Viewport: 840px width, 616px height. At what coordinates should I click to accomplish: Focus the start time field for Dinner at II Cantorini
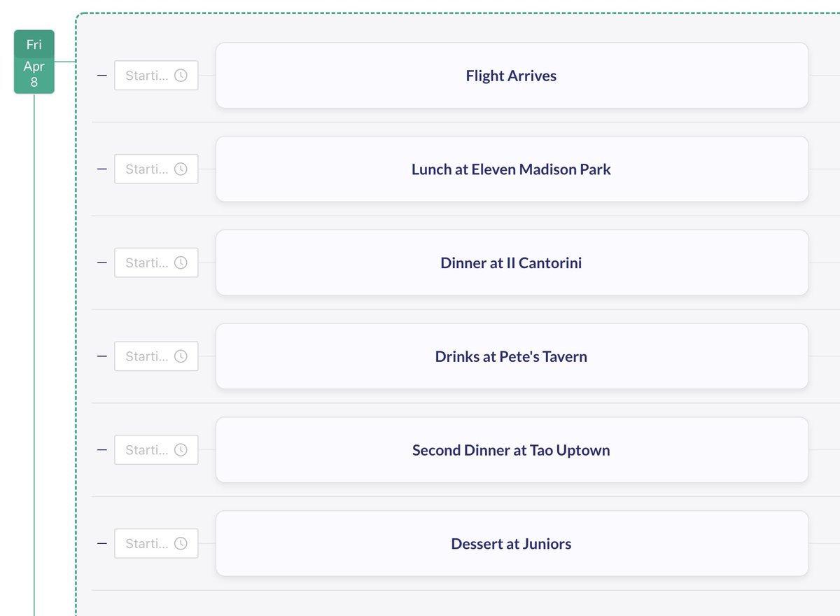click(x=156, y=263)
